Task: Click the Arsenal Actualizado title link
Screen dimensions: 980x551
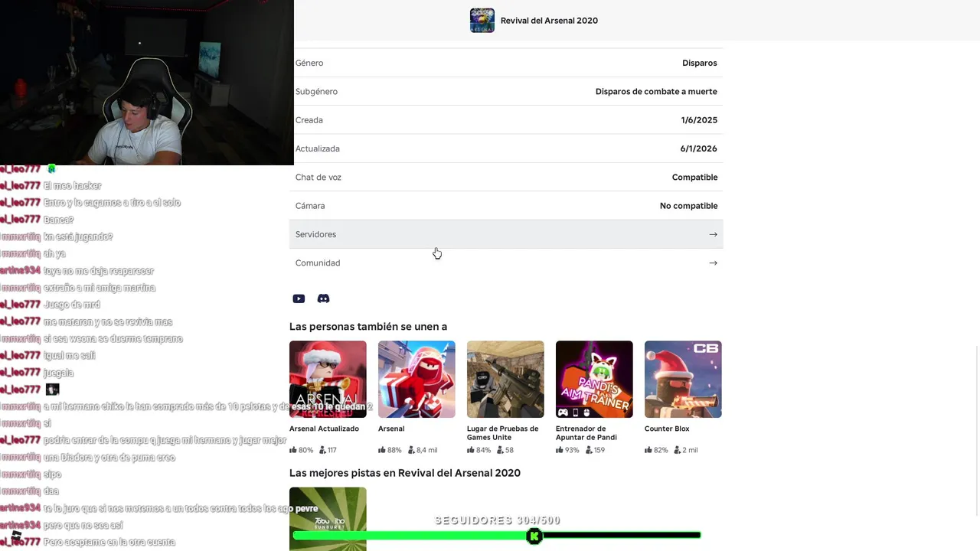Action: tap(324, 429)
